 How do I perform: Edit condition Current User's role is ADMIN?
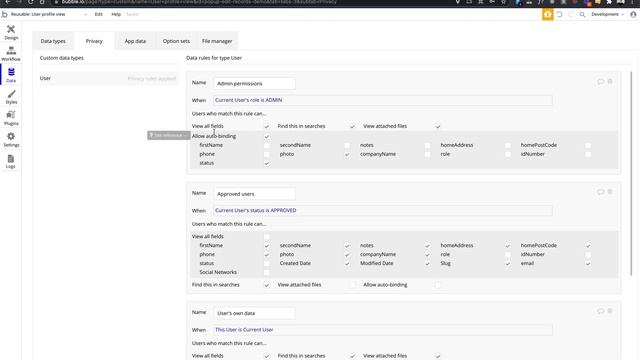(383, 100)
